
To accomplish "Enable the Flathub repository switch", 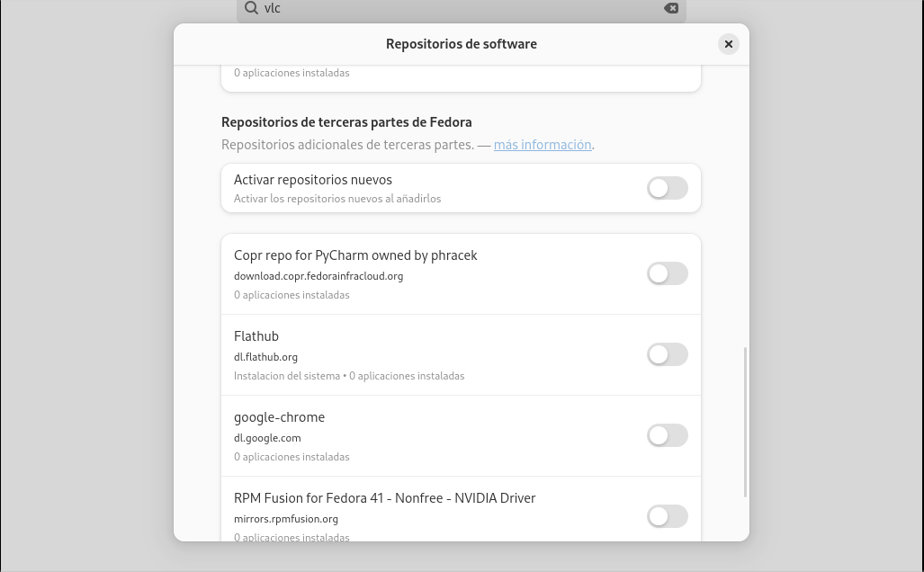I will coord(667,354).
